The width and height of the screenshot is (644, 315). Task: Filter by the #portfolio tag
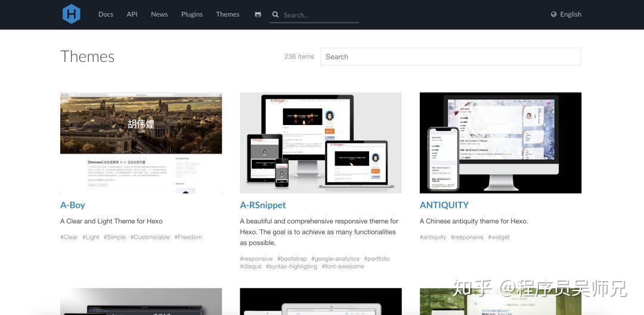click(377, 259)
